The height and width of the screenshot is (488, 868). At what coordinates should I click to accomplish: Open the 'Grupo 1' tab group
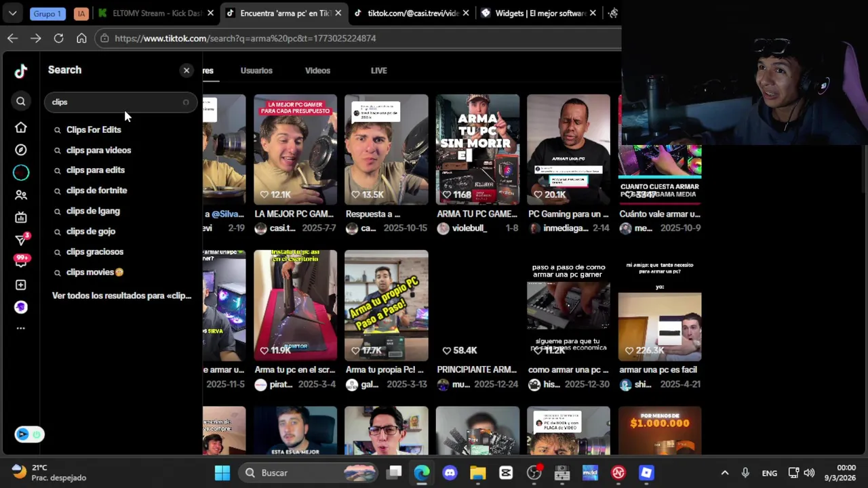point(47,13)
